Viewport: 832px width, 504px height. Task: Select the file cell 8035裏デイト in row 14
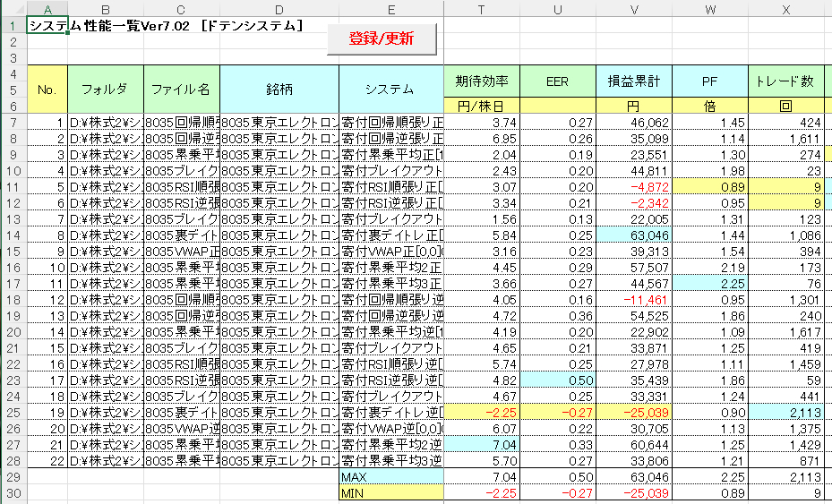coord(182,235)
